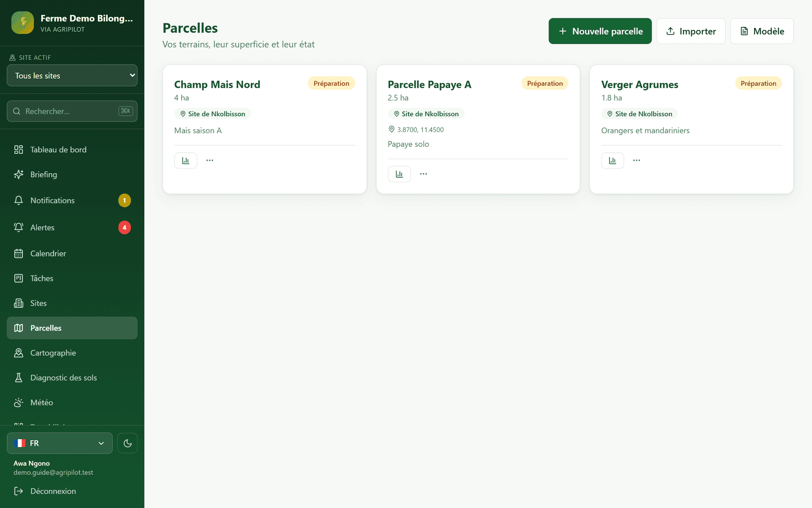Go to Alertes with 4 badge

point(72,228)
